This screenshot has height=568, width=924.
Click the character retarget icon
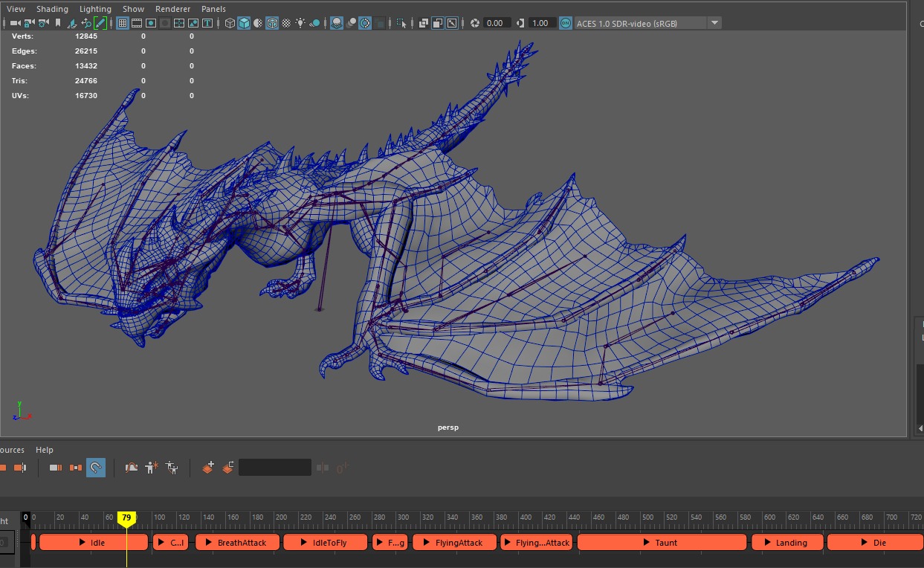click(x=172, y=468)
